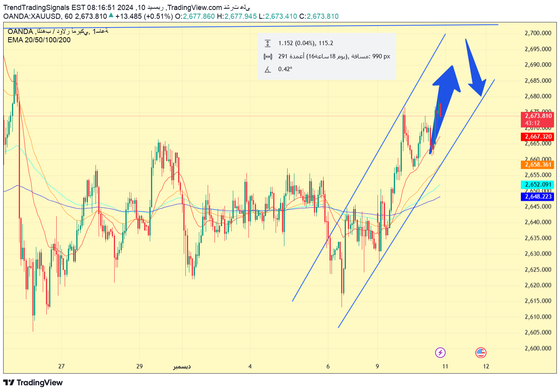Click the 2,690.000 price axis label
560x392 pixels.
[x=538, y=65]
